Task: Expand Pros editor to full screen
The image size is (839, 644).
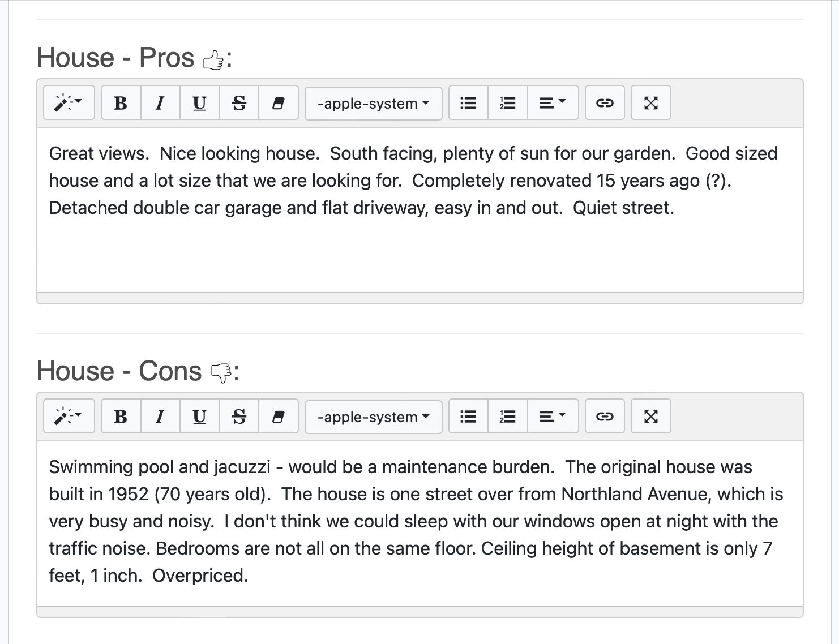Action: (x=650, y=103)
